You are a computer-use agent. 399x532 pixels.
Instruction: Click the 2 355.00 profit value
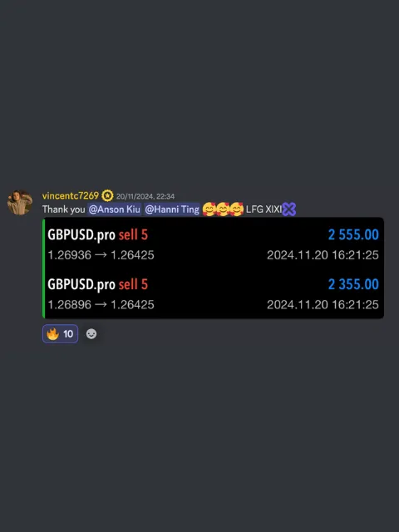tap(353, 284)
